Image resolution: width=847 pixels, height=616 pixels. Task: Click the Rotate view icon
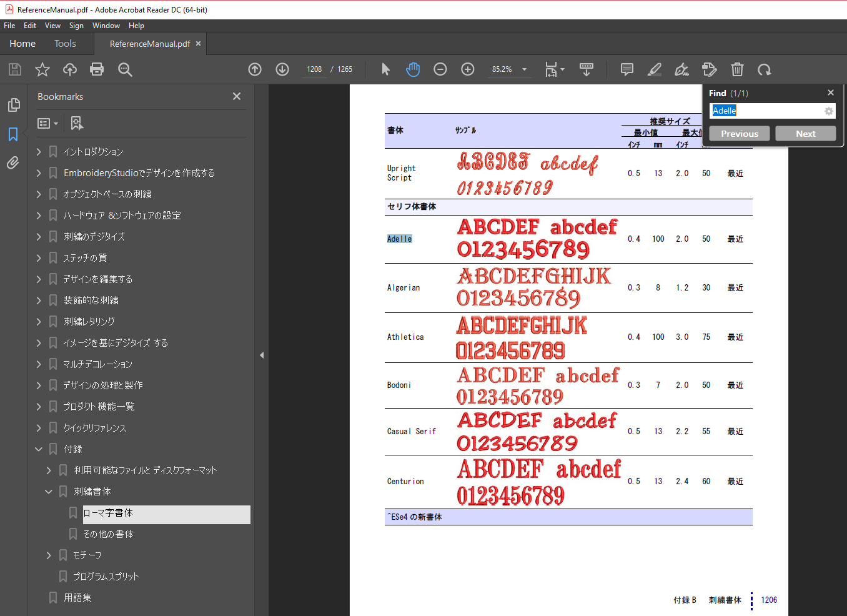click(765, 69)
